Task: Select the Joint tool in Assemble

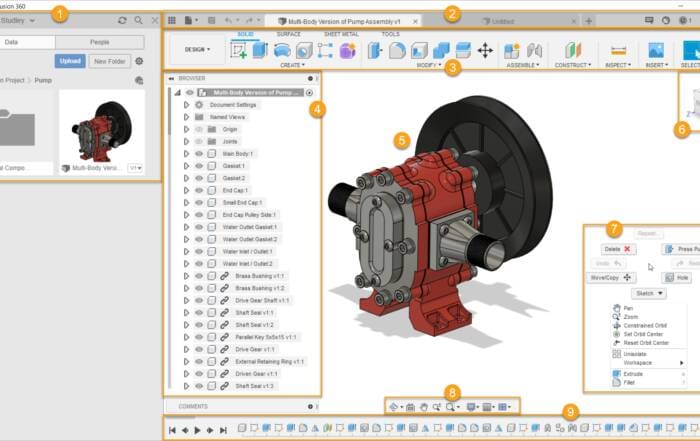Action: point(534,50)
